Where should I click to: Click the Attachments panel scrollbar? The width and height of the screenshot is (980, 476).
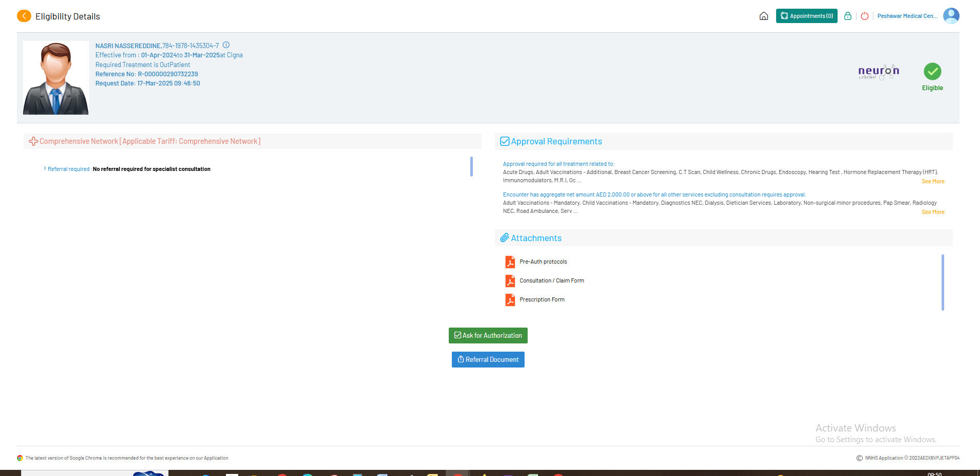(x=943, y=283)
